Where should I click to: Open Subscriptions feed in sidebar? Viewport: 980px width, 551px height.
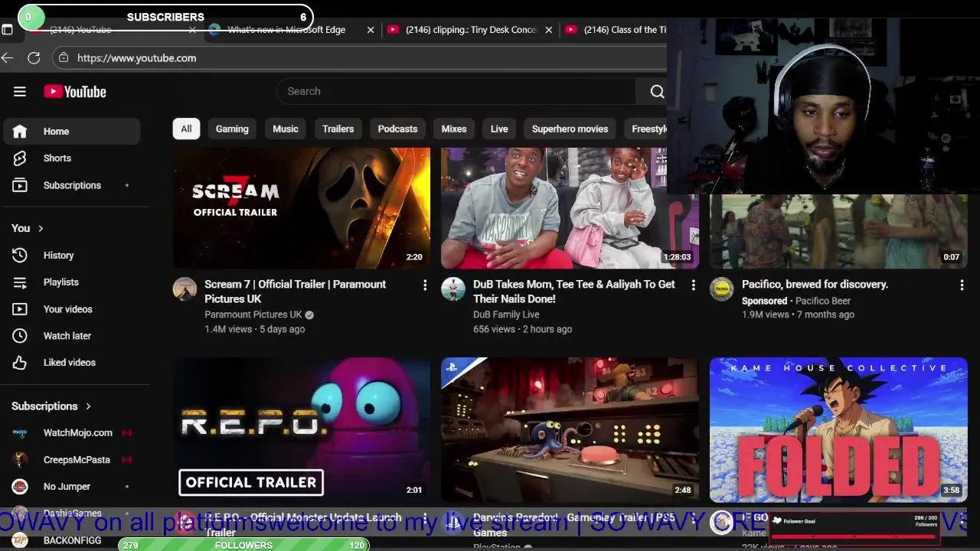pyautogui.click(x=72, y=185)
